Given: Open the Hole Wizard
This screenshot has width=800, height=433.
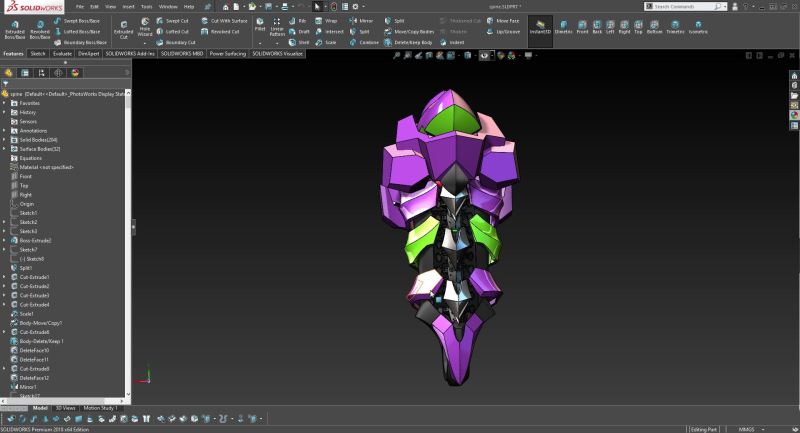Looking at the screenshot, I should click(145, 28).
